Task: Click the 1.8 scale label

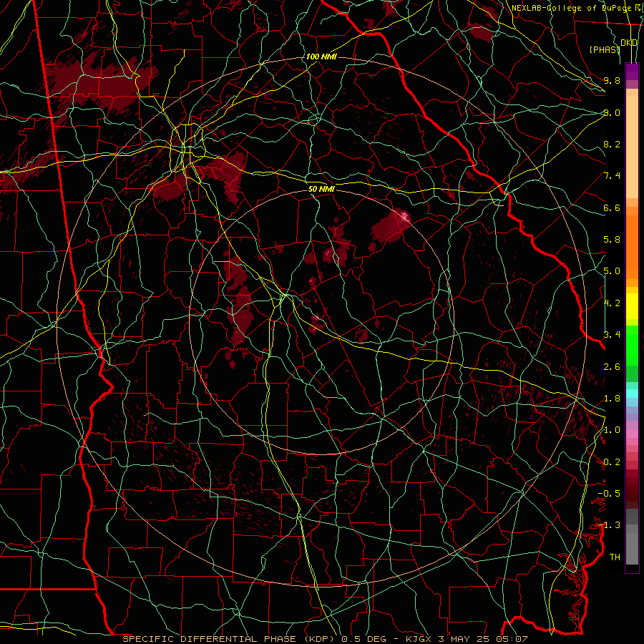Action: pyautogui.click(x=612, y=399)
